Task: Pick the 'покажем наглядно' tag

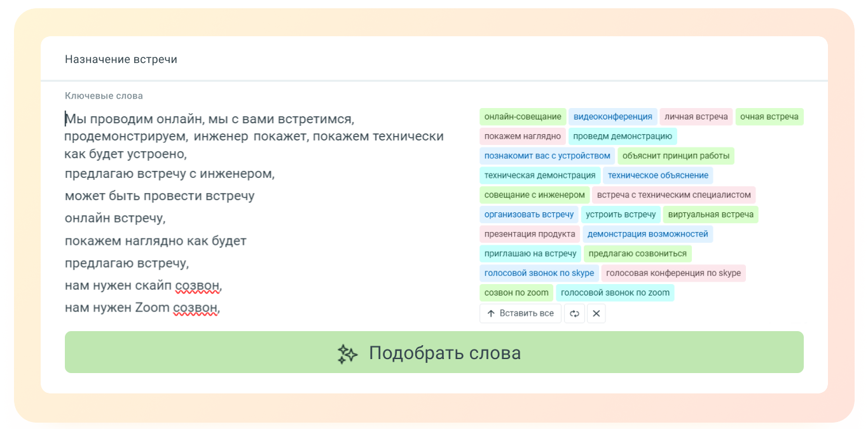Action: click(x=523, y=136)
